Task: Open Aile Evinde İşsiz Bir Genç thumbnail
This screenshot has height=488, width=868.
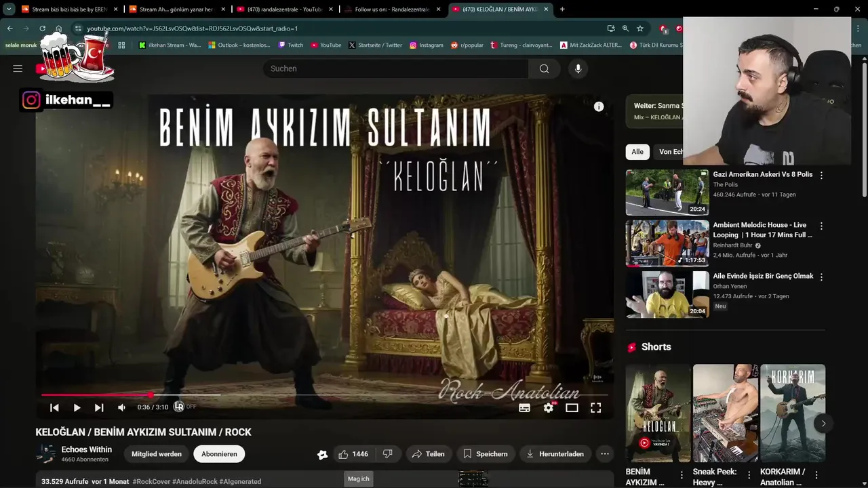Action: [667, 294]
